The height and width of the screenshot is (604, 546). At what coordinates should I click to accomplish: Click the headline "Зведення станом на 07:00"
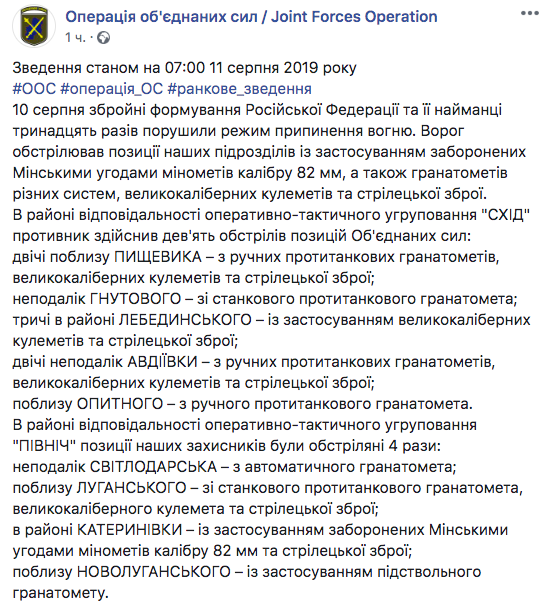pyautogui.click(x=109, y=68)
